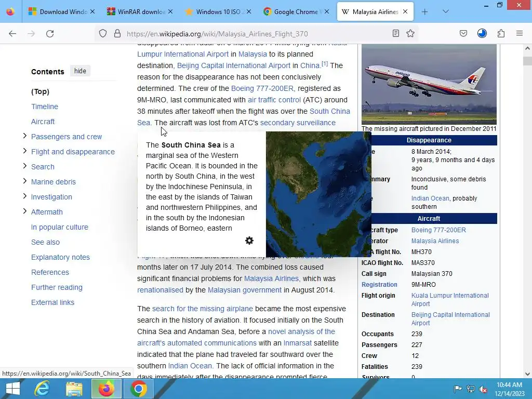This screenshot has width=532, height=399.
Task: Click the missing aircraft photo thumbnail
Action: pos(429,84)
